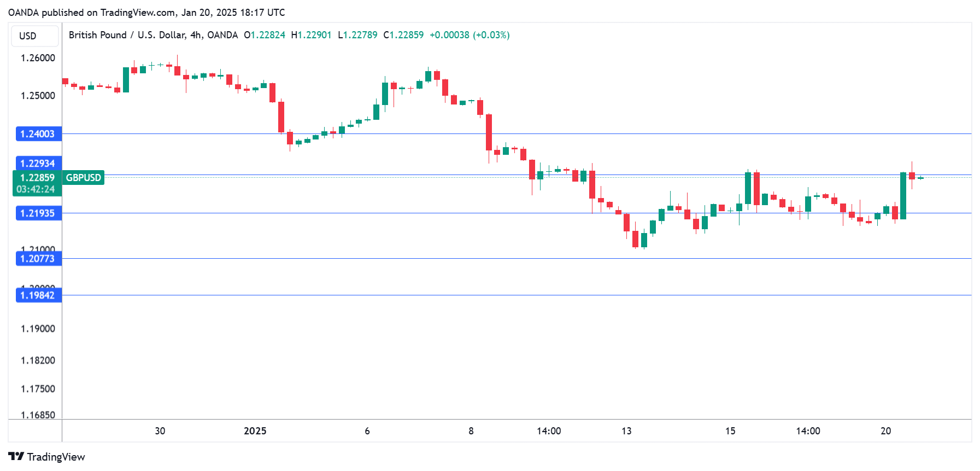
Task: Click the +0.00038 (+0.03%) change value
Action: point(470,35)
